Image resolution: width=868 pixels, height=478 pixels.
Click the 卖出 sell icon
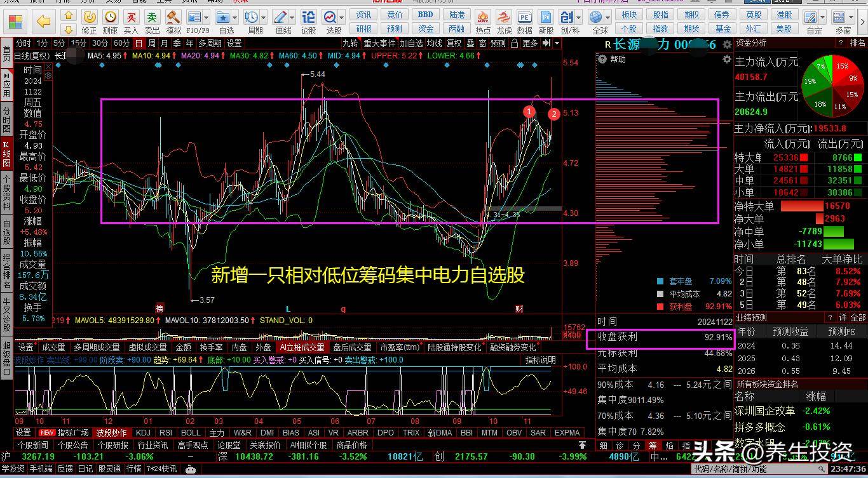tap(152, 17)
